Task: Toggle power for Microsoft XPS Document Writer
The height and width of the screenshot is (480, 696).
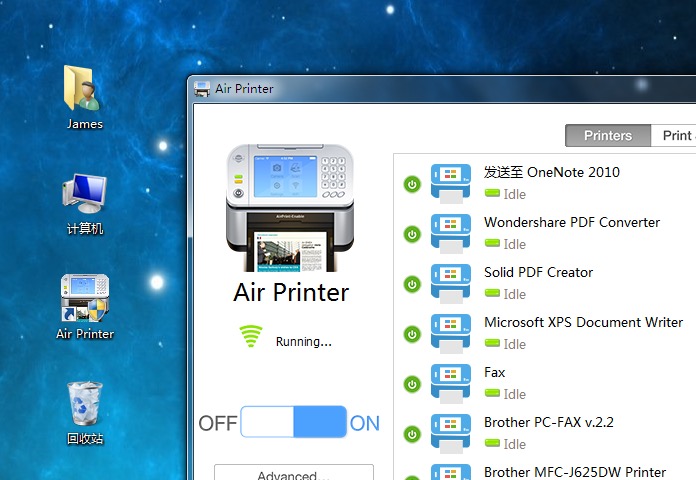Action: pyautogui.click(x=412, y=334)
